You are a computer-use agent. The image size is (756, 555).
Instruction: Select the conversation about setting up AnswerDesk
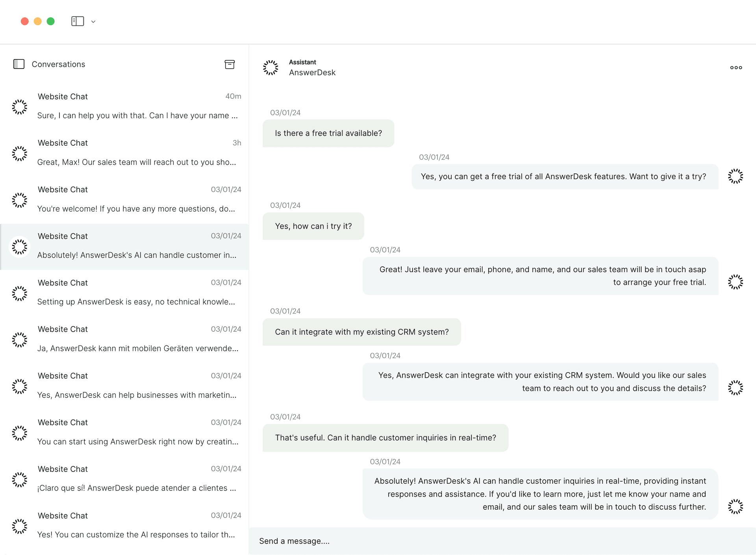124,293
